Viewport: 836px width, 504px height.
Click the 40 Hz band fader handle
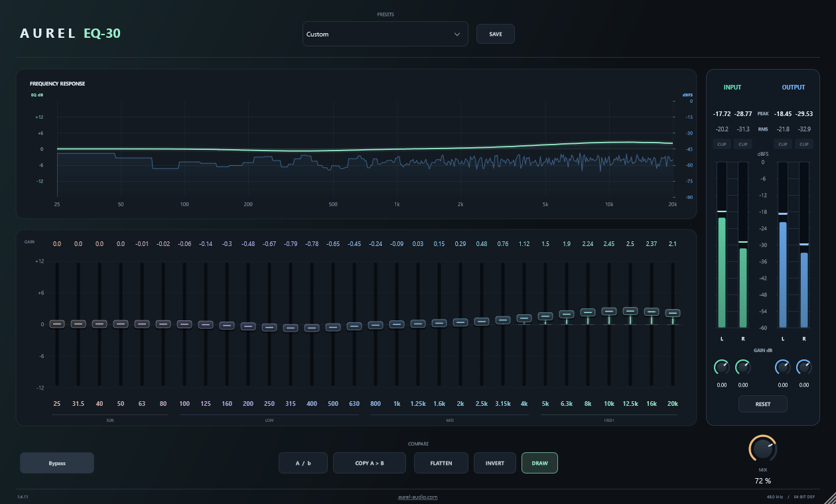[x=100, y=324]
